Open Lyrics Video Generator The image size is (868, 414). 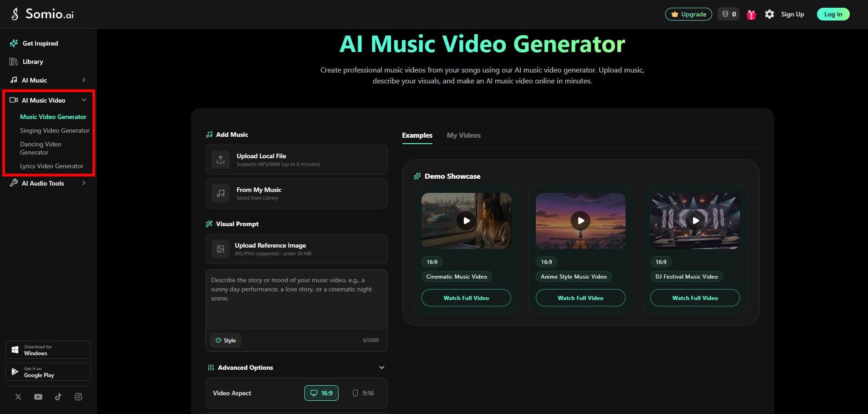coord(51,166)
